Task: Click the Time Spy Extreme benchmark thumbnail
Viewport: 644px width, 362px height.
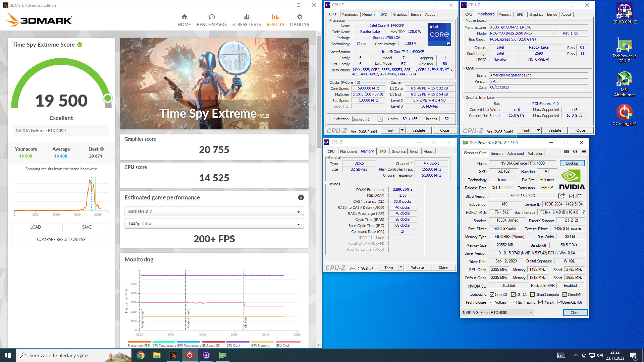Action: 214,84
